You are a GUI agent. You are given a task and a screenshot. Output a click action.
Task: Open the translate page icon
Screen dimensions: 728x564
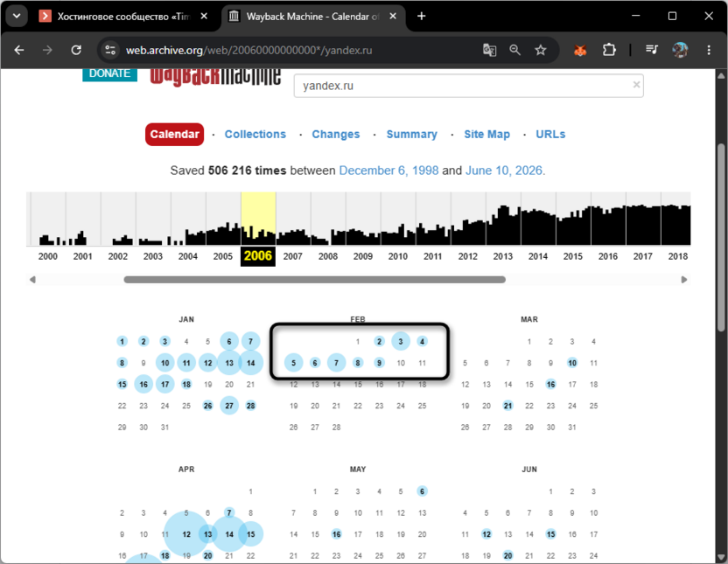tap(489, 50)
